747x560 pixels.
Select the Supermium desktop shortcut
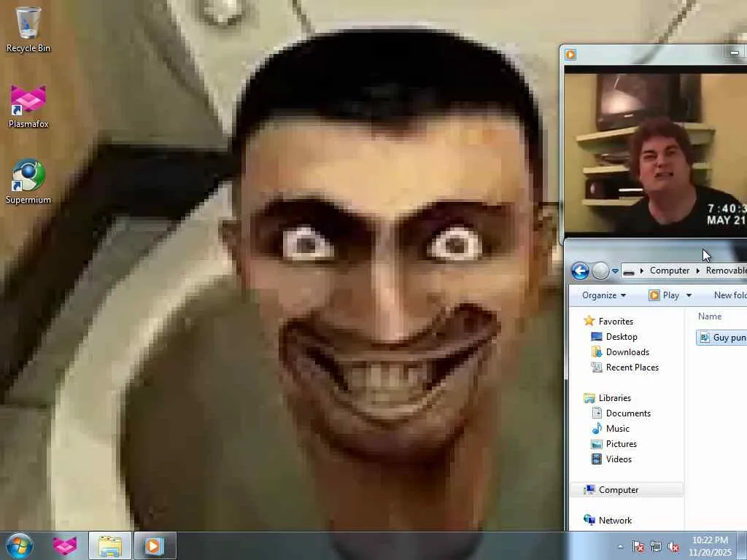[x=28, y=182]
